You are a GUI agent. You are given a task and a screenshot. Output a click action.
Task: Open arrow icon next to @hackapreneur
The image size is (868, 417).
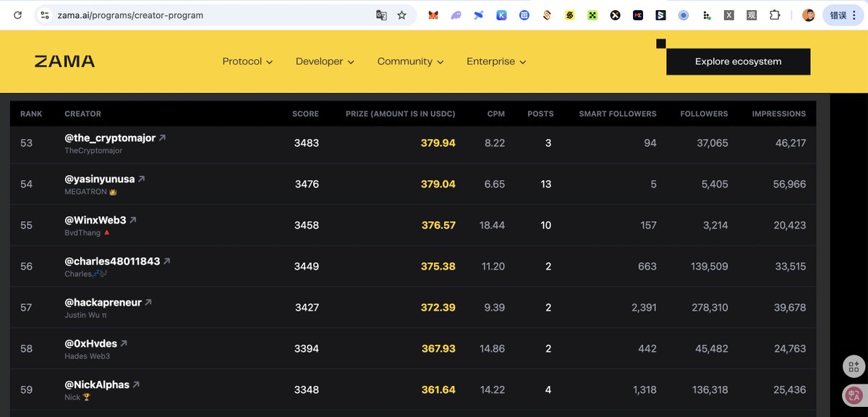[148, 303]
